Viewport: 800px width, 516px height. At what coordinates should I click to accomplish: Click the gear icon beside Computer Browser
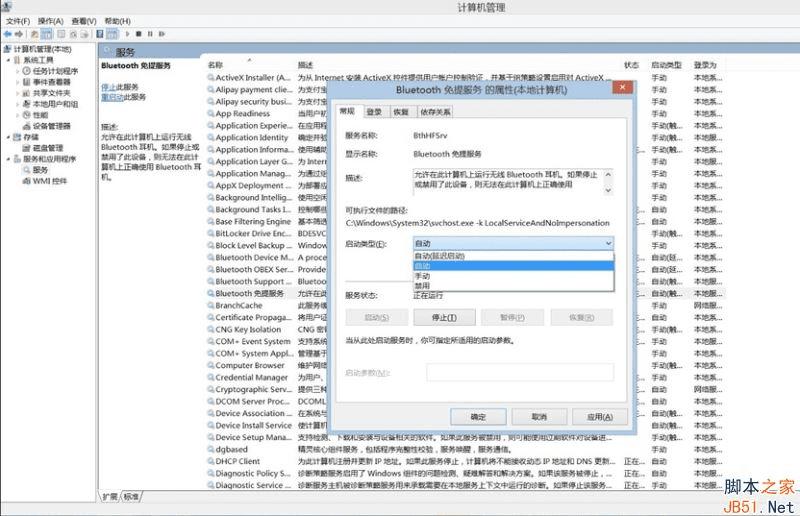(x=211, y=365)
